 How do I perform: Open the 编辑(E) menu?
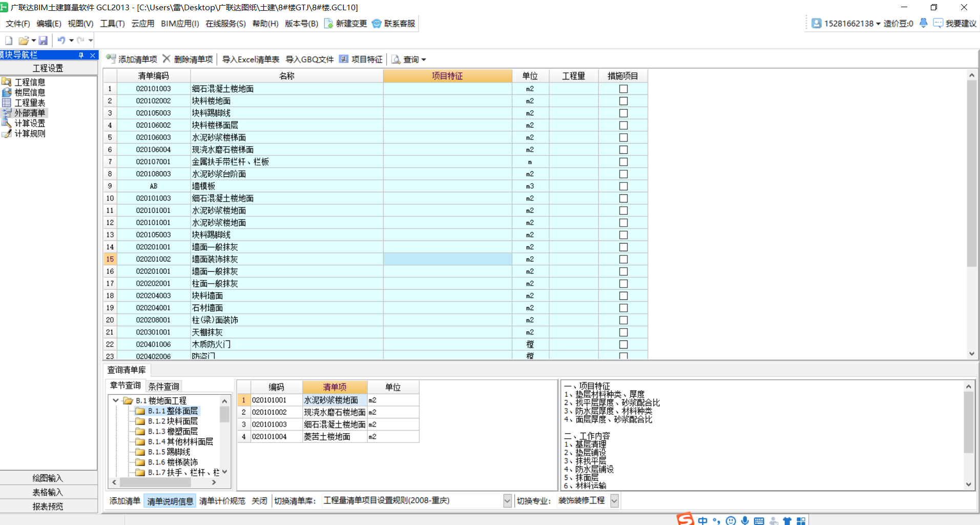coord(49,24)
